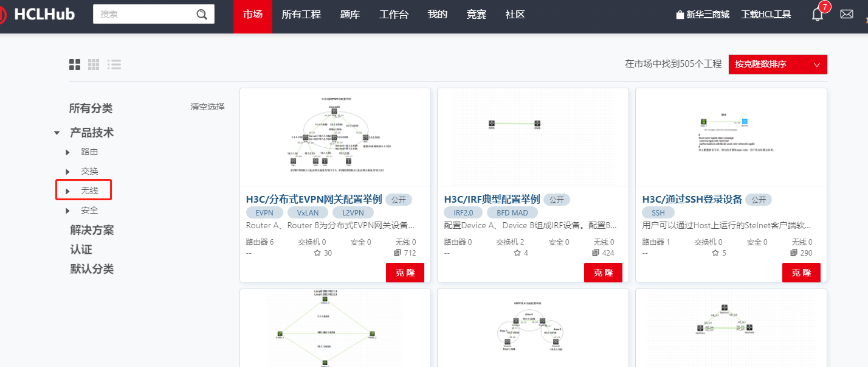Clone the 分布式EVPN网关配置举例 project
Screen dimensions: 868x367
tap(405, 273)
